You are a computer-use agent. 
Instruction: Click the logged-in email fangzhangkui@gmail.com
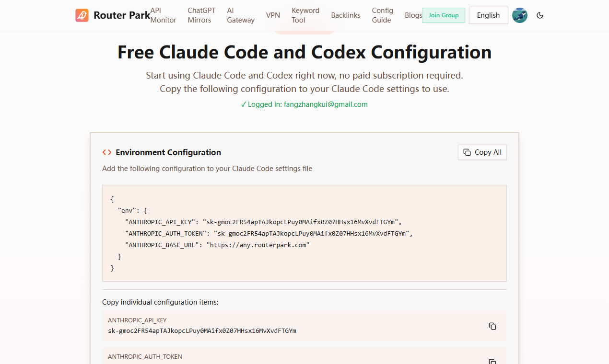(326, 104)
